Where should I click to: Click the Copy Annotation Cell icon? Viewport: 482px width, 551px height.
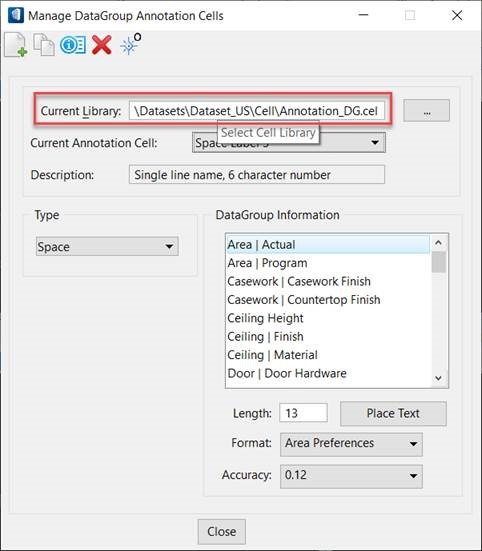pyautogui.click(x=44, y=45)
